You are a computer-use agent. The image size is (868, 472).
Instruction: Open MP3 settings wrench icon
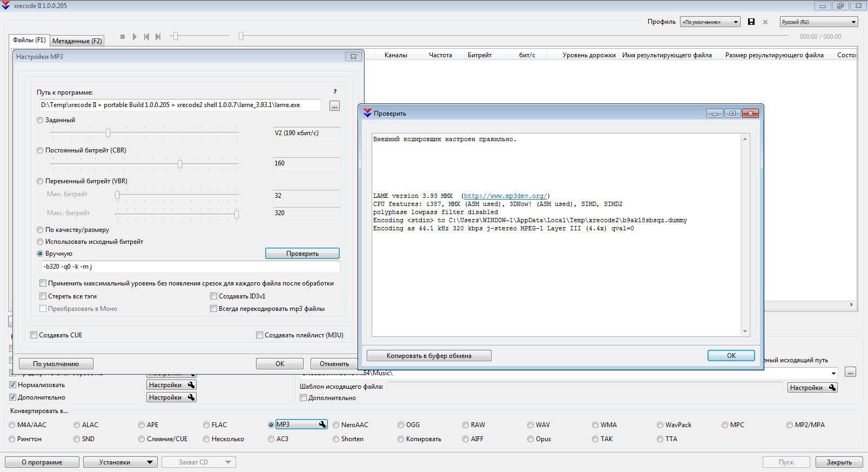coord(322,424)
